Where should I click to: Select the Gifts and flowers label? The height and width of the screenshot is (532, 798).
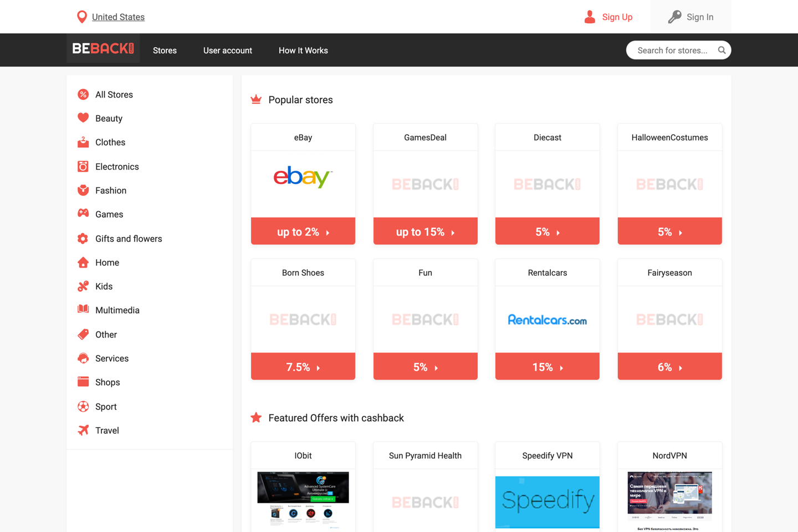[x=129, y=239]
